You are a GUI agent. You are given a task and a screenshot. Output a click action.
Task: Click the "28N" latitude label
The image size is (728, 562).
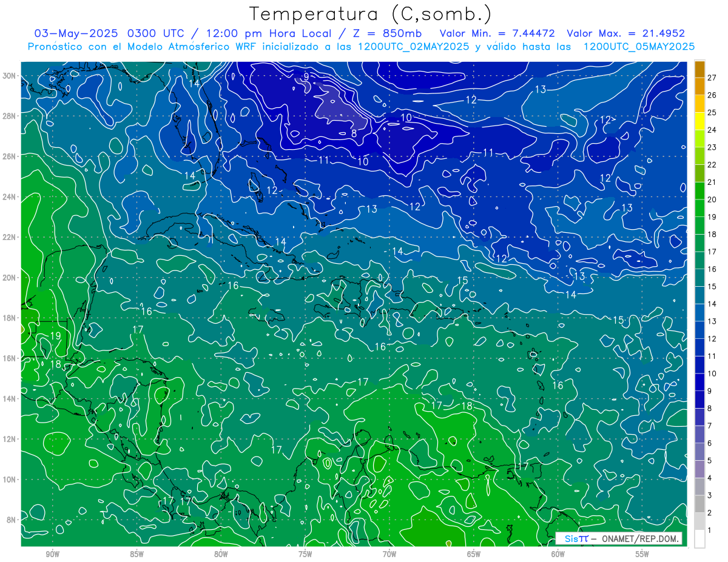(x=10, y=116)
